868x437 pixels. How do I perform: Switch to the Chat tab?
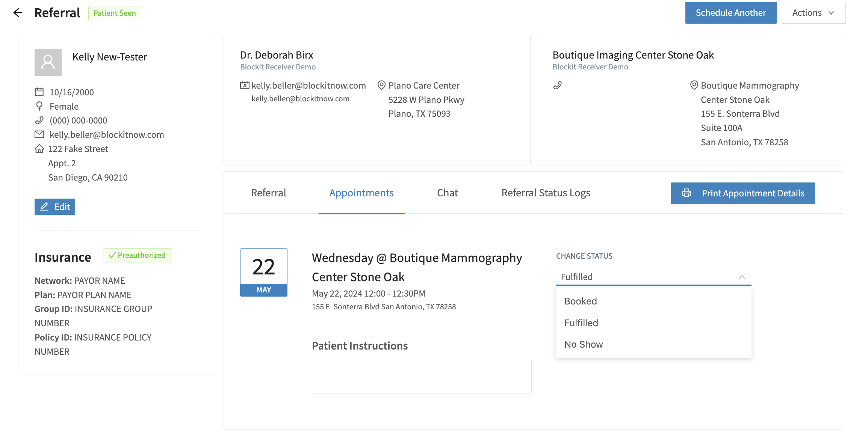click(x=447, y=193)
